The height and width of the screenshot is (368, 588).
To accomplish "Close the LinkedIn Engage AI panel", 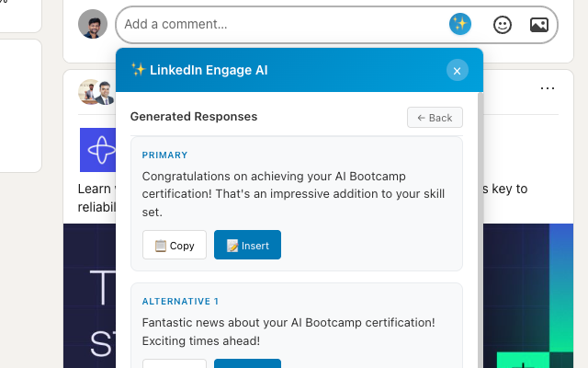I will pyautogui.click(x=458, y=70).
